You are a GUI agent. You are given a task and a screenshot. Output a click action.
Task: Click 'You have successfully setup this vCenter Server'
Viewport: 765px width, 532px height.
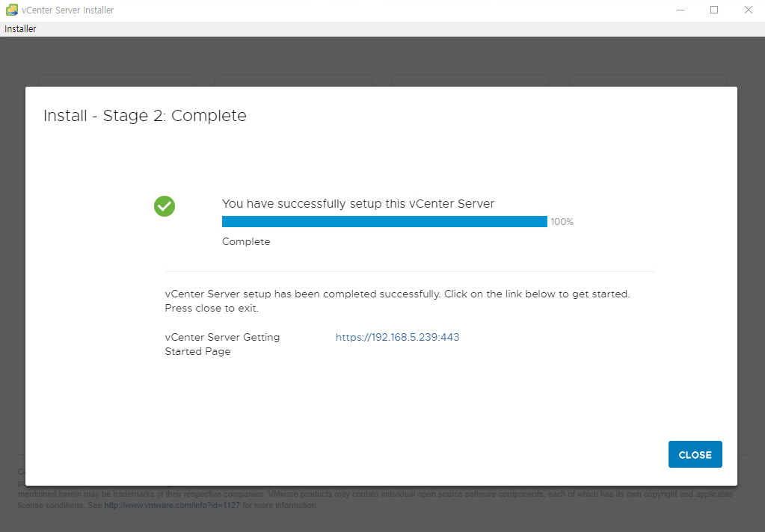click(358, 203)
